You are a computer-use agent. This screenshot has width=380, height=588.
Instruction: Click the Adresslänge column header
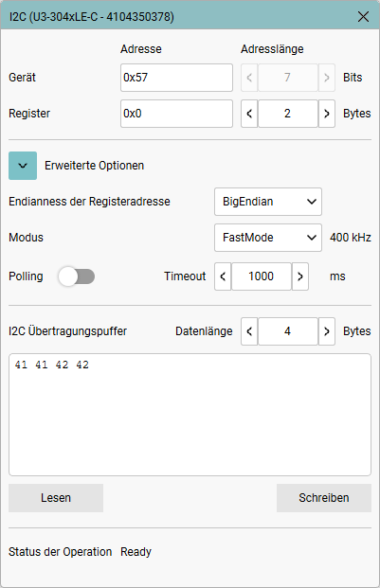272,49
